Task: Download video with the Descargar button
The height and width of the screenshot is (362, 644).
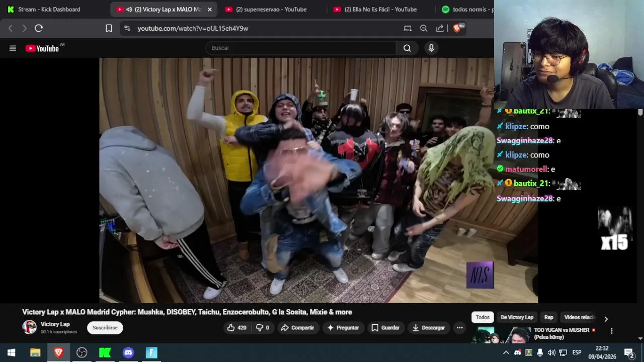Action: click(x=429, y=328)
